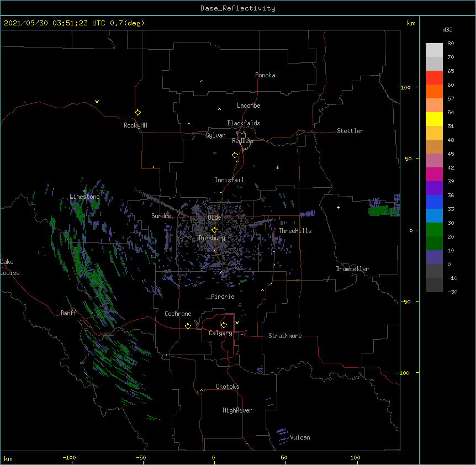Select the Banff label
This screenshot has width=476, height=465.
pos(68,313)
